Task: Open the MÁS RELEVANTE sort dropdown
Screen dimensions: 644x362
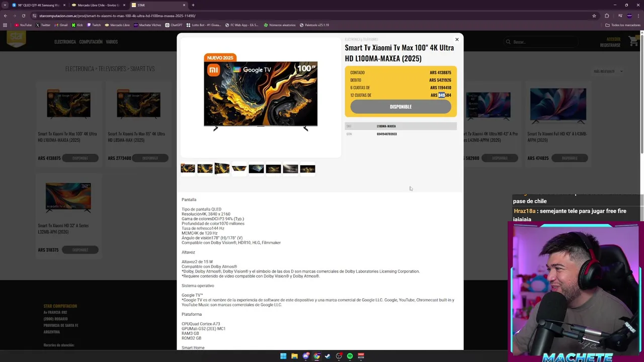Action: coord(608,71)
